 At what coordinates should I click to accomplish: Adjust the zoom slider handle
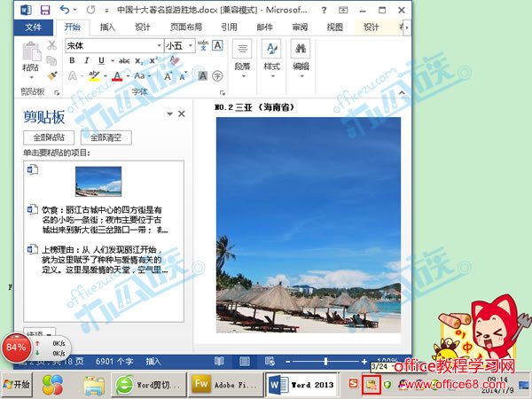coord(325,362)
